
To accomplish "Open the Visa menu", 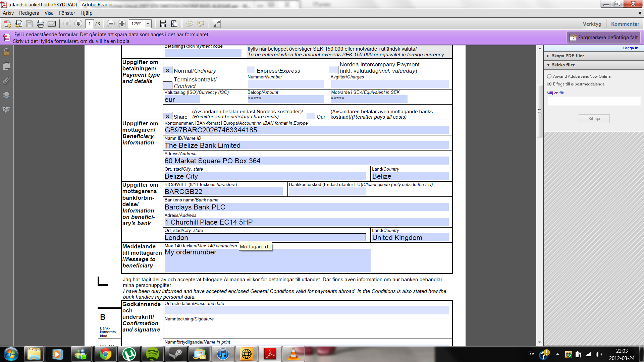I will 49,13.
